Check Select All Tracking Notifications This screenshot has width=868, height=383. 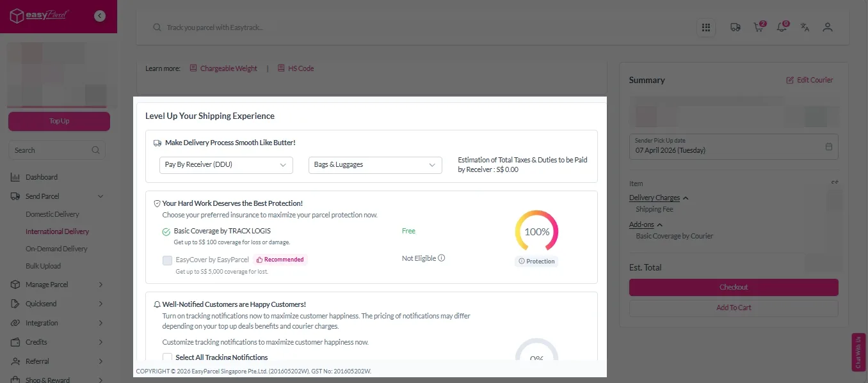click(168, 357)
